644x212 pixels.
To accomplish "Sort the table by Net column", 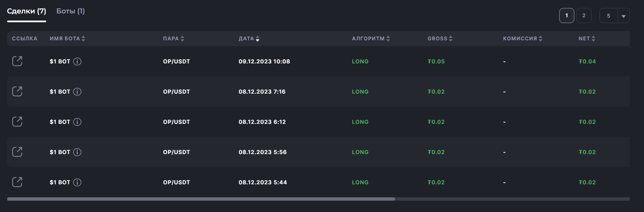I will coord(587,39).
